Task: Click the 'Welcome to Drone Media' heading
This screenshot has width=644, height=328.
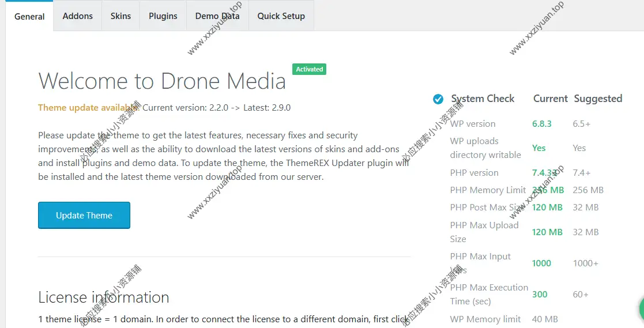Action: [162, 81]
